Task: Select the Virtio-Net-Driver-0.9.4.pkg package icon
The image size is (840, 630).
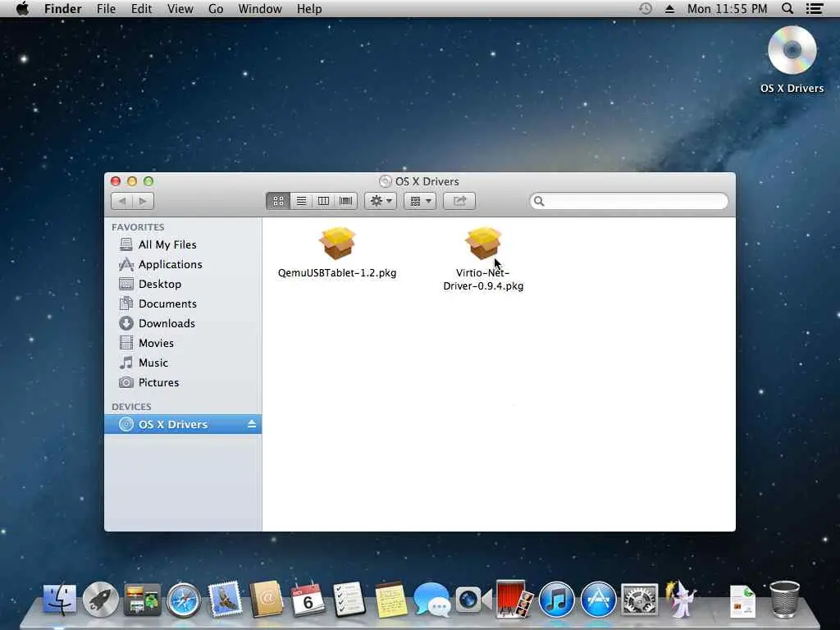Action: pos(483,243)
